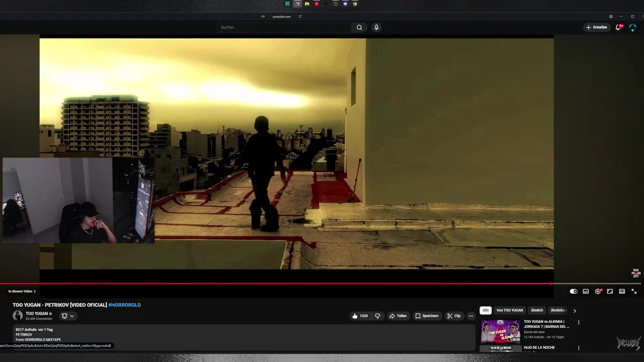Toggle subtitles on the player
This screenshot has width=644, height=362.
click(x=586, y=291)
